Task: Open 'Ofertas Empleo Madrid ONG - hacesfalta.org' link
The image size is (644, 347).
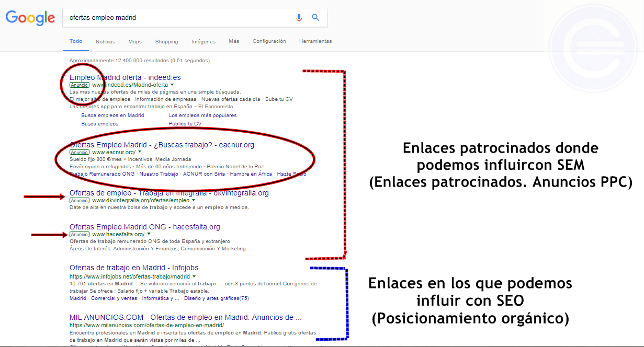Action: pyautogui.click(x=144, y=227)
